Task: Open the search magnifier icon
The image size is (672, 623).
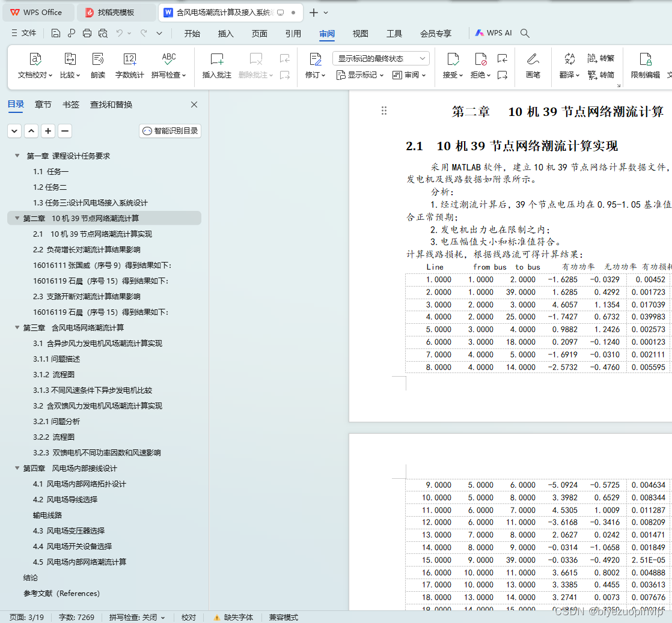Action: pos(525,33)
